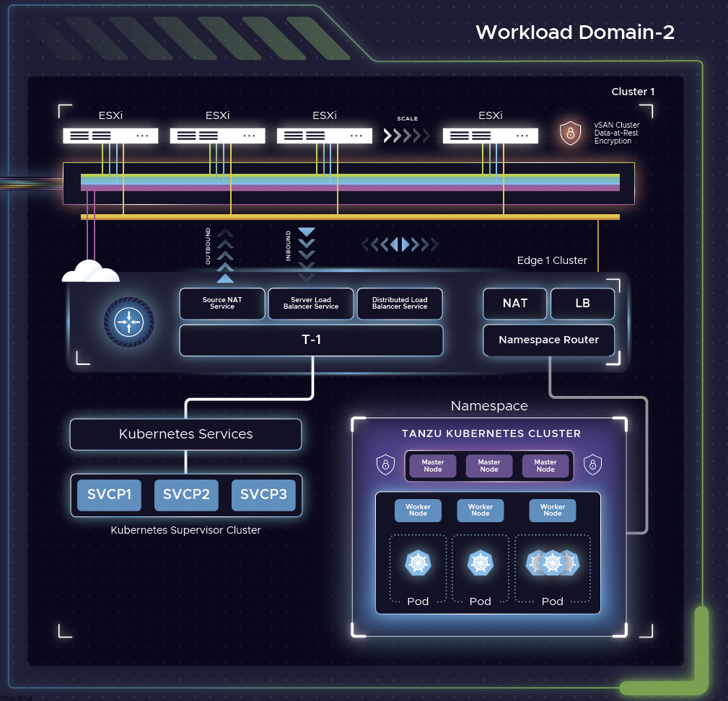
Task: Click the OUTBOUND label
Action: click(208, 246)
